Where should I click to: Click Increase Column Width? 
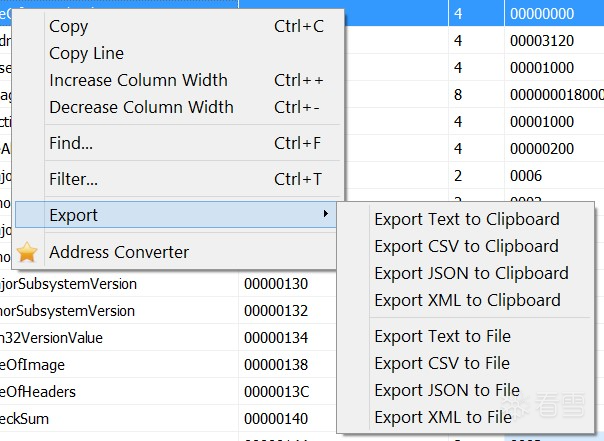pyautogui.click(x=138, y=80)
